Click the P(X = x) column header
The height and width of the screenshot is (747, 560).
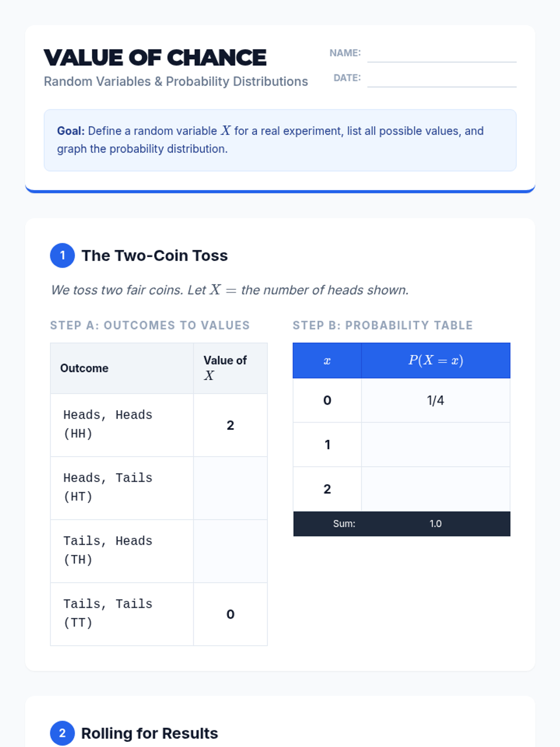click(x=435, y=360)
